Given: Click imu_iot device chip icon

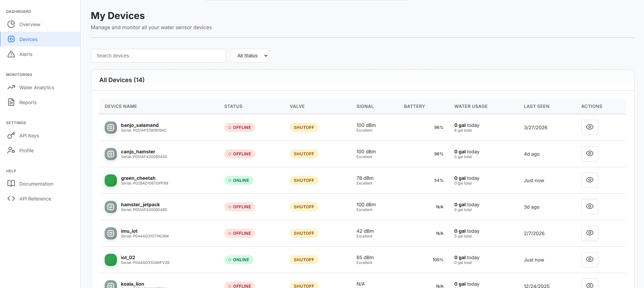Looking at the screenshot, I should 111,233.
